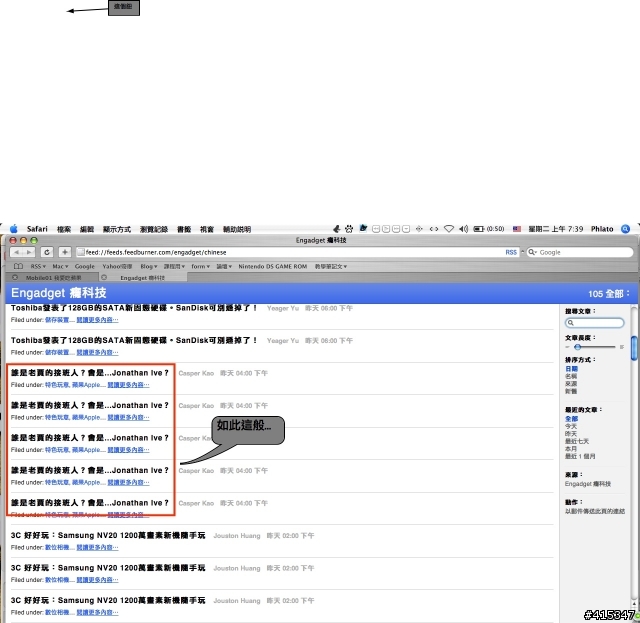
Task: Open the Nintendo DS GAME ROM bookmark
Action: click(x=273, y=266)
